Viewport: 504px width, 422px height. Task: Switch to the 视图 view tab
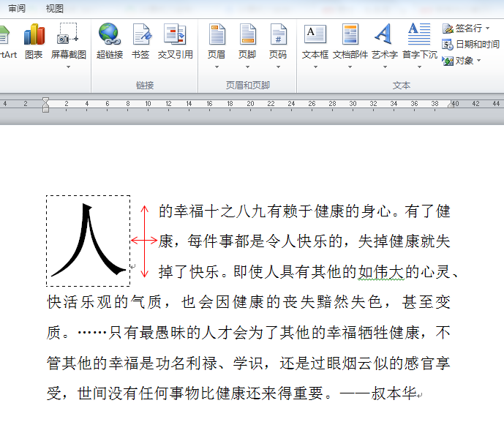pos(54,8)
